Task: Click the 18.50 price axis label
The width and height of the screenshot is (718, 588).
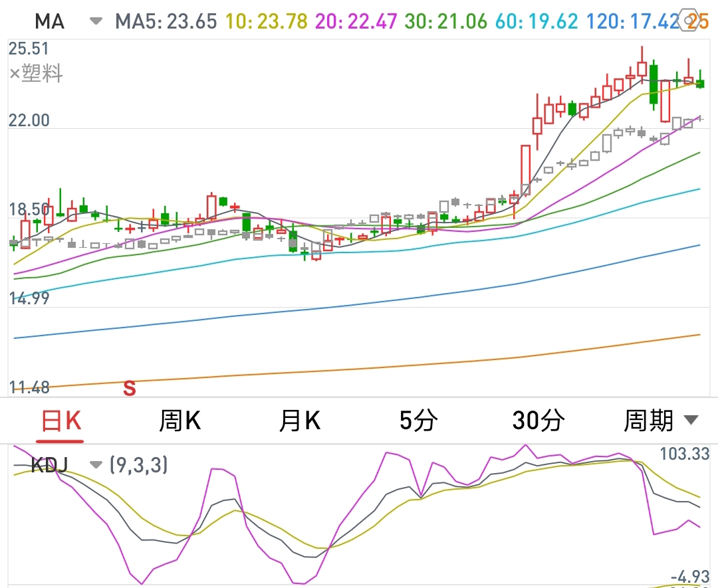Action: pos(29,209)
